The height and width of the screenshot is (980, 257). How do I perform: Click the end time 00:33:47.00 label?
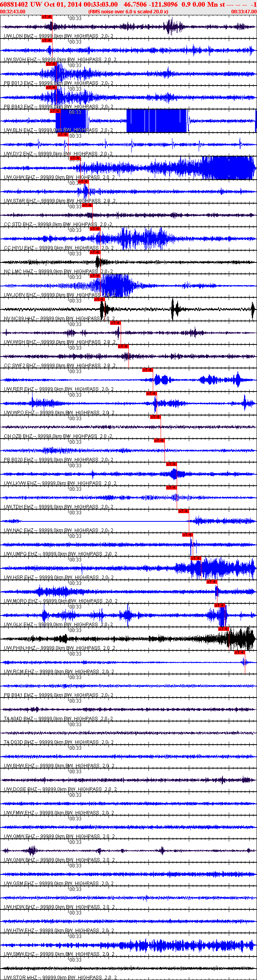pyautogui.click(x=244, y=12)
